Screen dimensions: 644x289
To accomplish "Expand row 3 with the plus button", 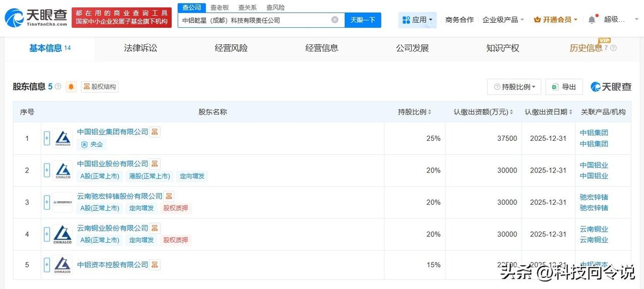I will tap(47, 202).
